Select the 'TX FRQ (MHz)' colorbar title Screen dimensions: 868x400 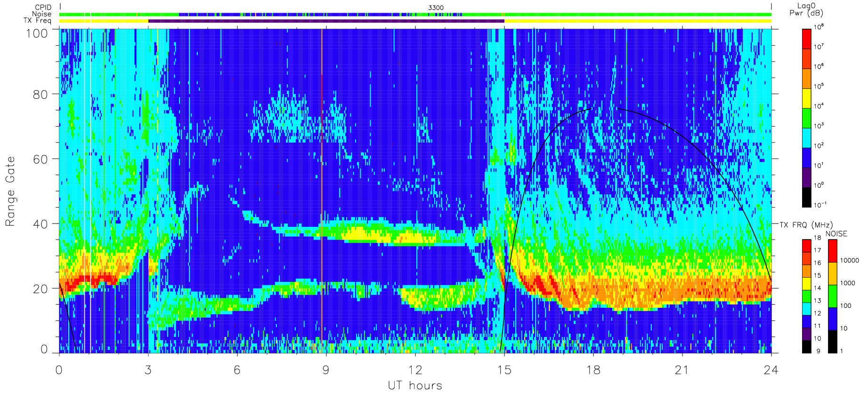click(x=806, y=225)
